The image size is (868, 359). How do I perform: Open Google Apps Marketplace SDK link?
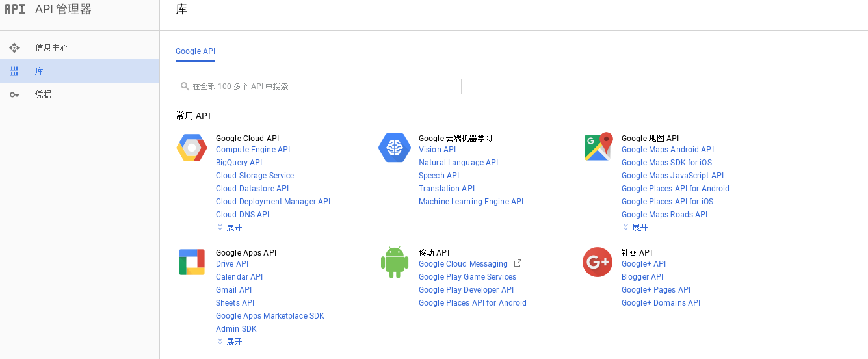pyautogui.click(x=270, y=316)
